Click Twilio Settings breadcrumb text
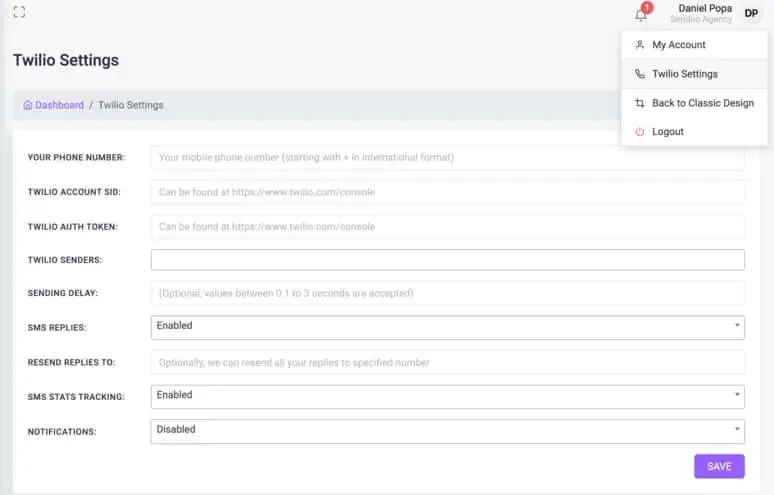774x495 pixels. point(131,105)
